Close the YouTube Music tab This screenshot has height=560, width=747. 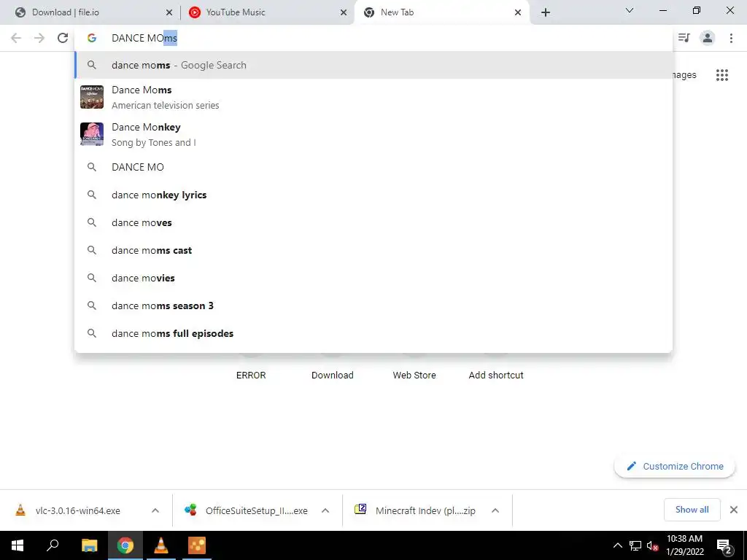point(344,12)
